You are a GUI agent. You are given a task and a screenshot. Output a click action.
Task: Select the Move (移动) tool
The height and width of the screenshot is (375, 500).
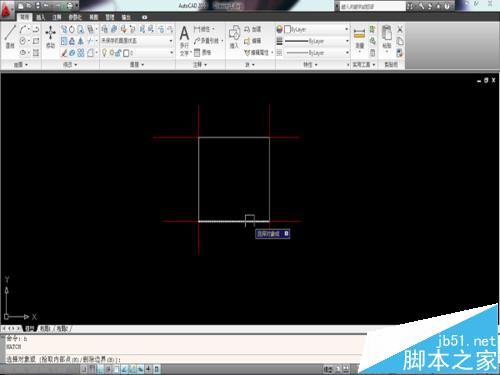51,36
